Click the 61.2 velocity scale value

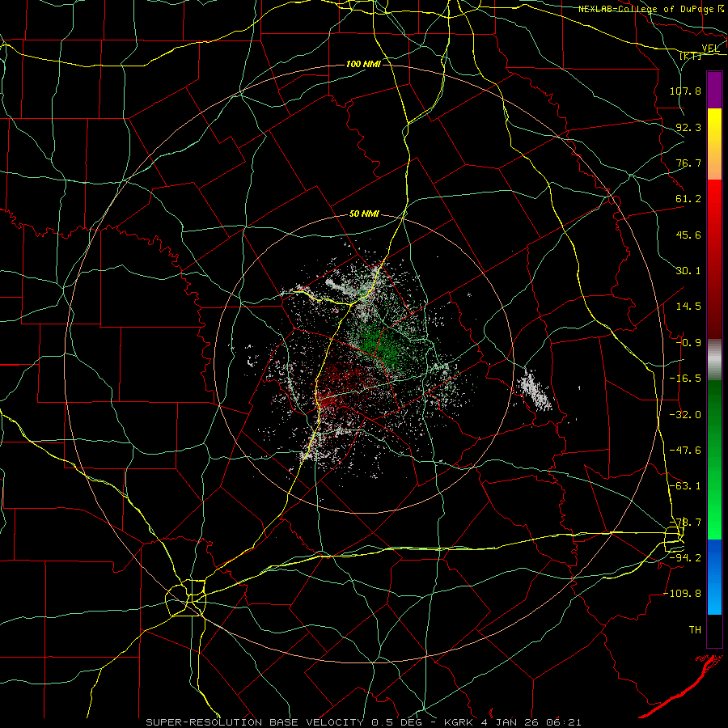[688, 199]
